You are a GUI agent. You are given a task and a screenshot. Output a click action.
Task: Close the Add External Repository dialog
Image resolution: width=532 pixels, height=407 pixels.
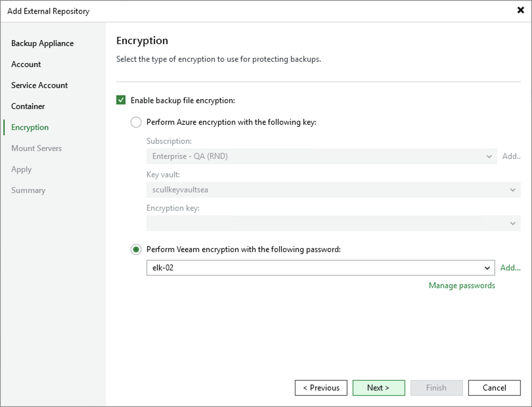click(x=521, y=10)
